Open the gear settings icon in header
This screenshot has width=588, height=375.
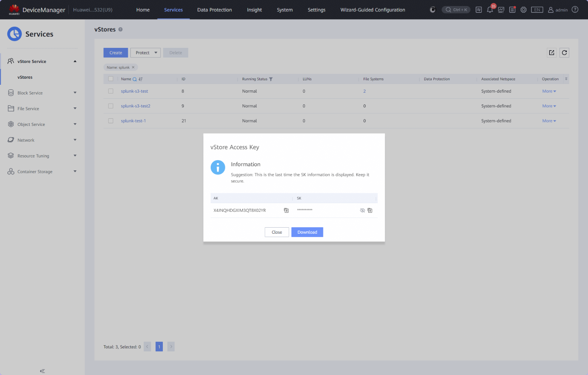pos(524,10)
